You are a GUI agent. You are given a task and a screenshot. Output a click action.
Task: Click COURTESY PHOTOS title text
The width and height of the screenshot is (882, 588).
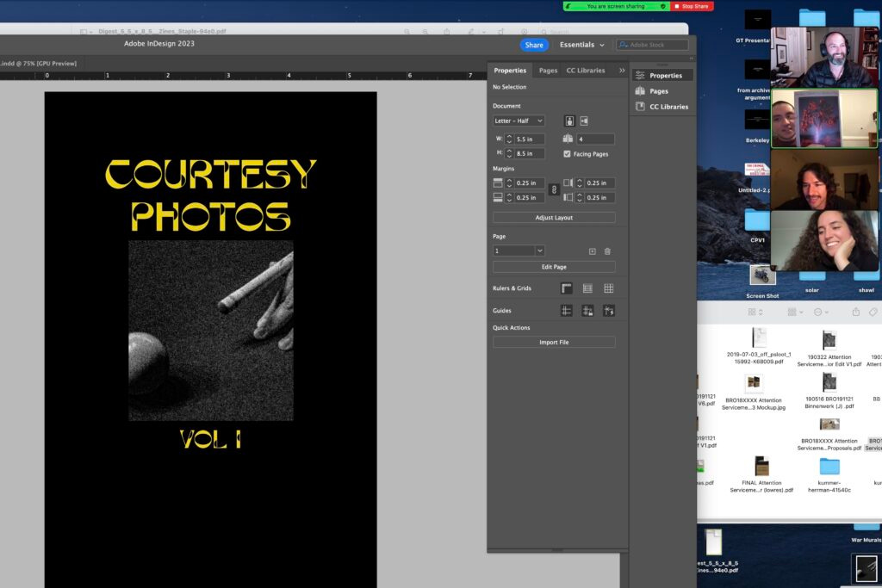[211, 195]
